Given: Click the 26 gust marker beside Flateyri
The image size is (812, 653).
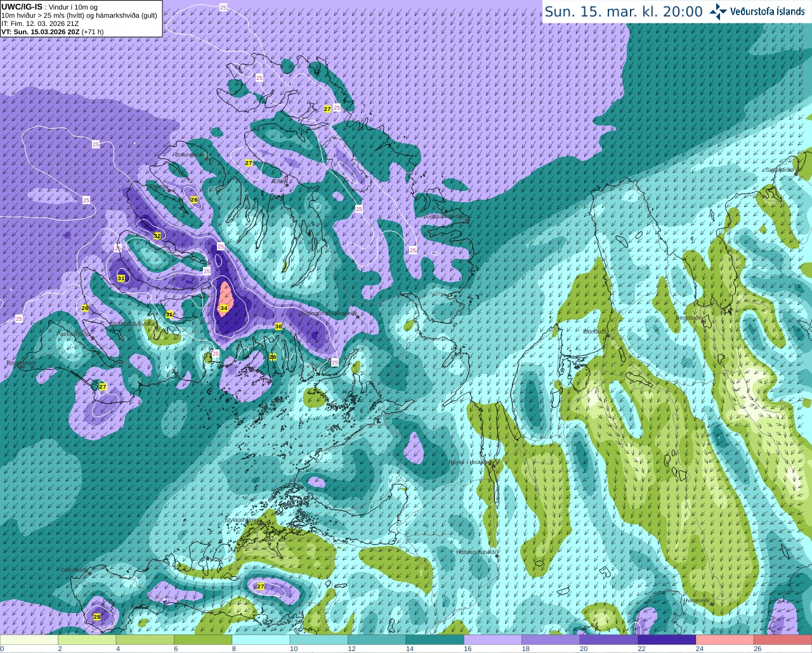Looking at the screenshot, I should pos(194,200).
